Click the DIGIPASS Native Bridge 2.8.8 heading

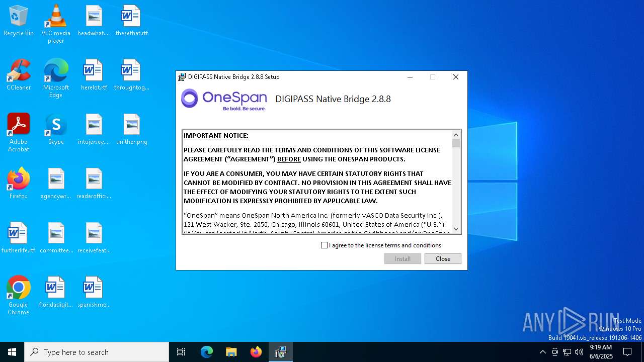[x=333, y=99]
